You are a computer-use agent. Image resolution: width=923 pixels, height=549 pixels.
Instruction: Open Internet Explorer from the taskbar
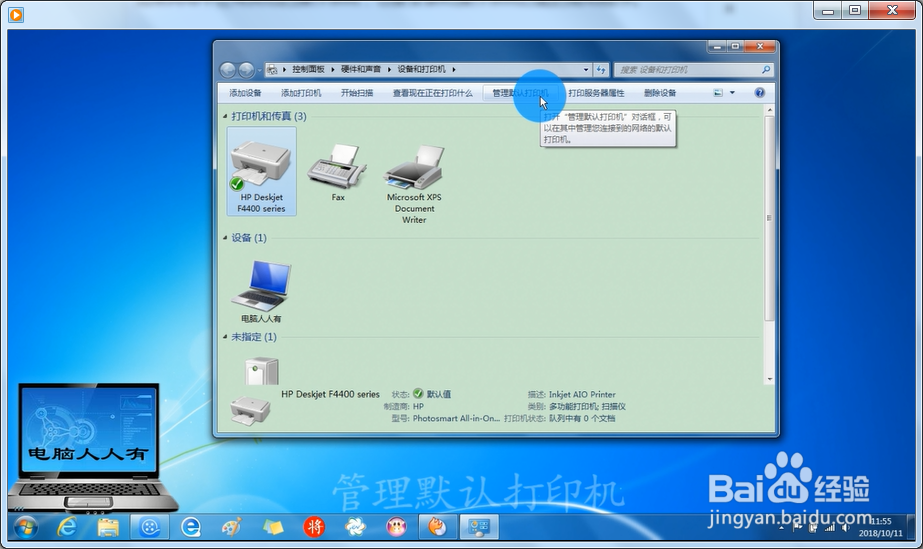pos(67,527)
